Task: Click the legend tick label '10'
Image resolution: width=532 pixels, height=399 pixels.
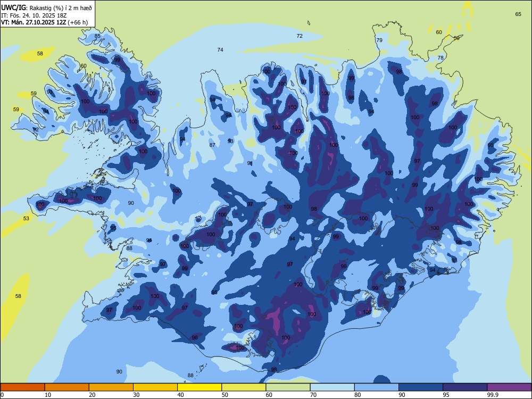Action: point(48,395)
